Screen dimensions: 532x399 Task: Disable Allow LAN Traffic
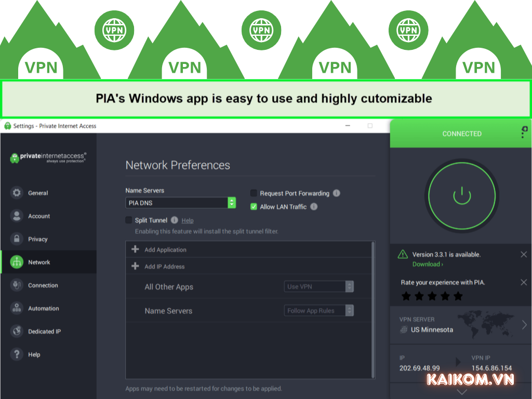pyautogui.click(x=253, y=206)
